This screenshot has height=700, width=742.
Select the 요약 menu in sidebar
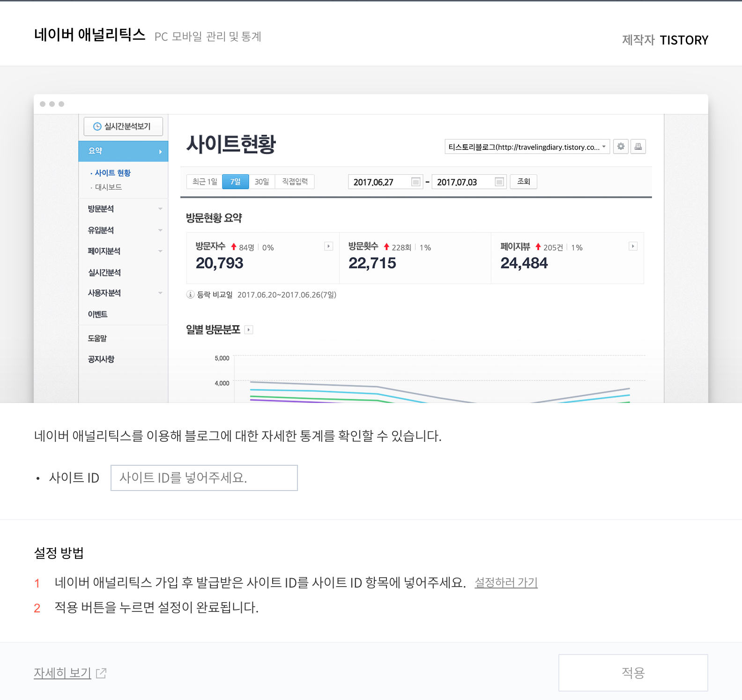coord(123,151)
